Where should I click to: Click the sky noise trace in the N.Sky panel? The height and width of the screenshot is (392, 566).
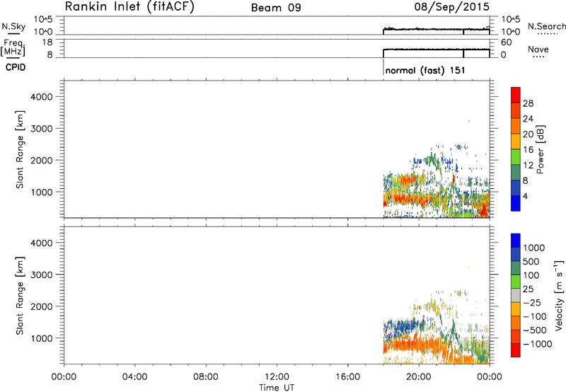click(436, 29)
